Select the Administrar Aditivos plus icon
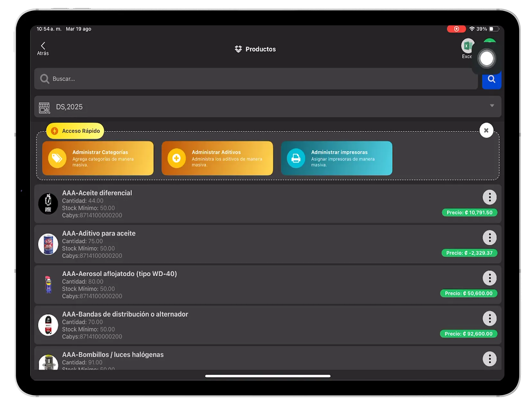532x407 pixels. pos(177,158)
